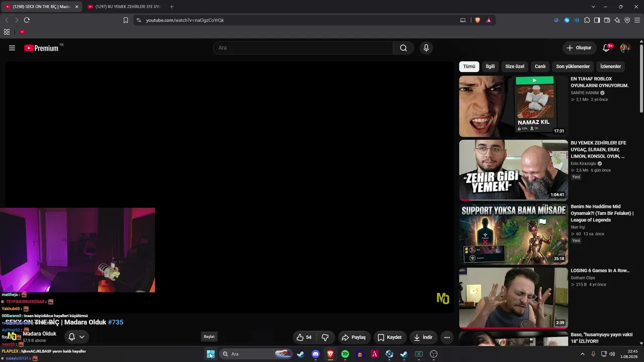
Task: Click the Oluştur create button
Action: click(579, 48)
